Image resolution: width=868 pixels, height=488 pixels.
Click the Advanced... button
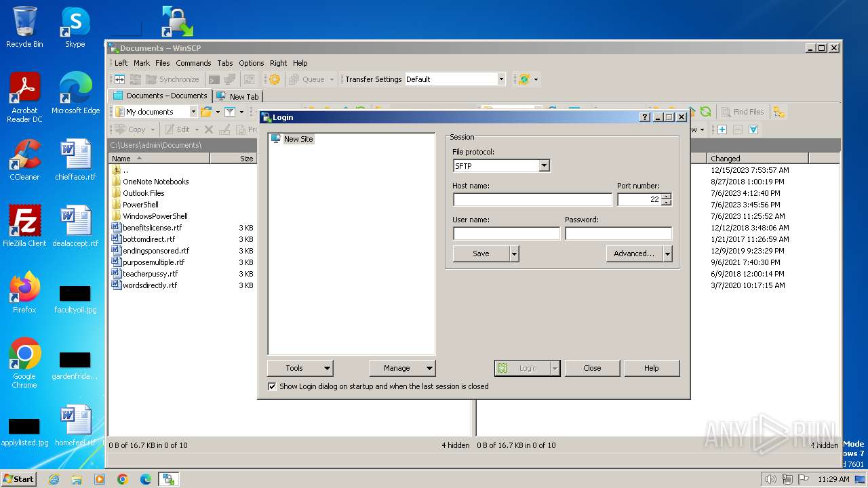pyautogui.click(x=634, y=253)
